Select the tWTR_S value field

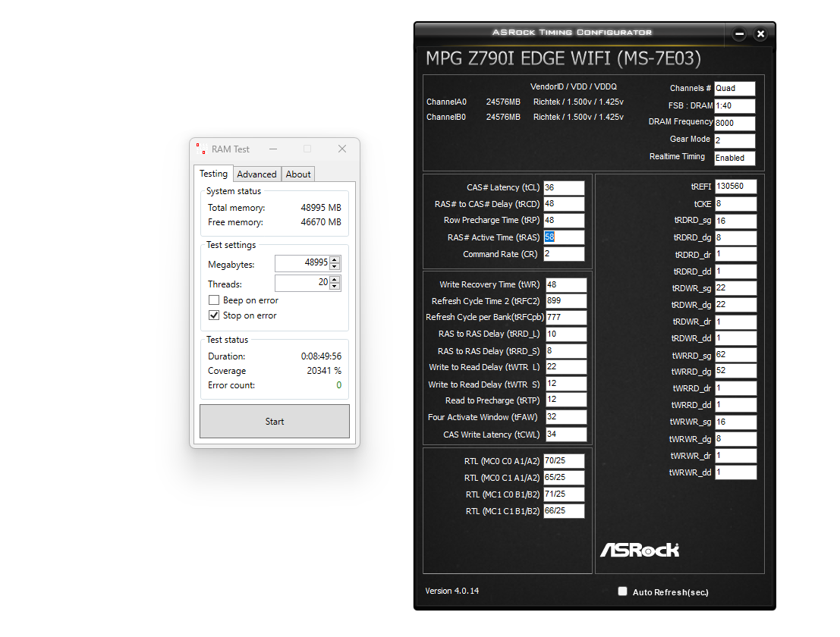(x=566, y=384)
